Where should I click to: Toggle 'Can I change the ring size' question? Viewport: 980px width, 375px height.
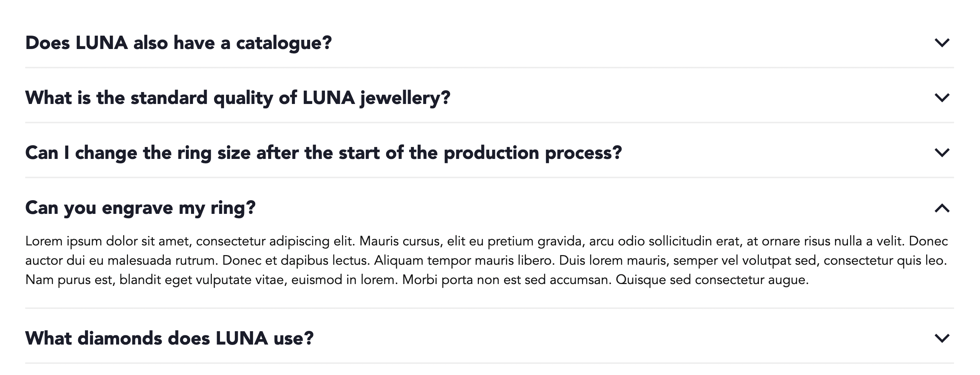[x=323, y=153]
